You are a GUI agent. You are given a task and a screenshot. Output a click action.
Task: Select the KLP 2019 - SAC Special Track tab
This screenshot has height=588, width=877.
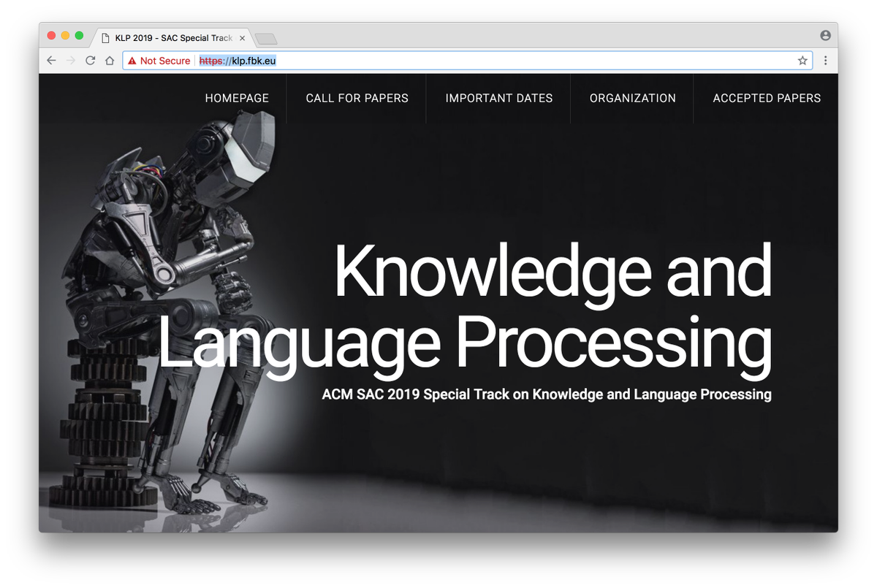[172, 38]
